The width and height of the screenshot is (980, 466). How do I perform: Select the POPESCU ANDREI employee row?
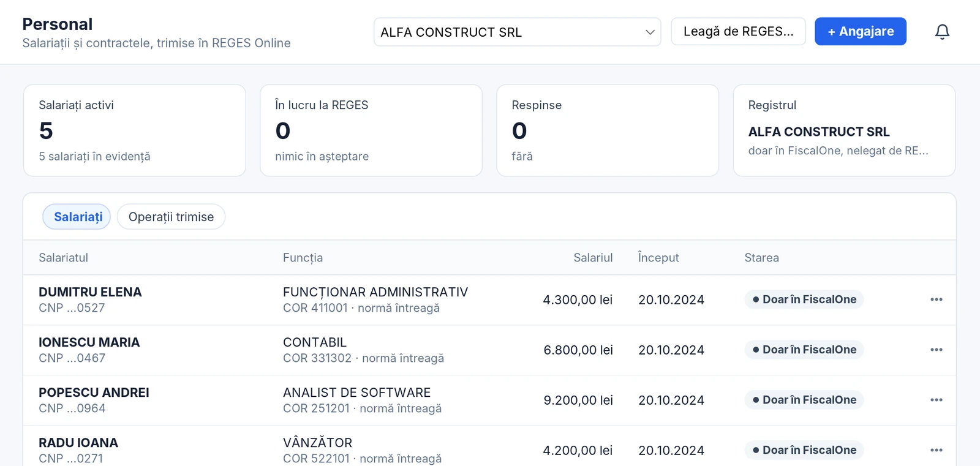(489, 400)
